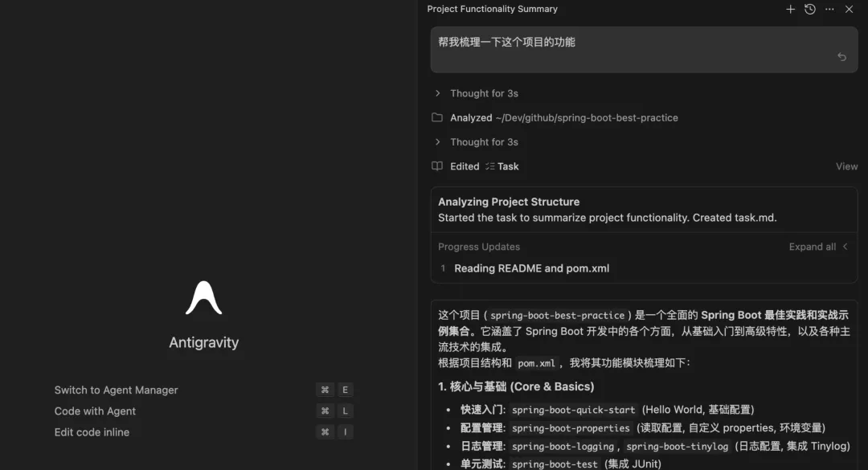The height and width of the screenshot is (470, 868).
Task: Click the 'Antigravity' name label
Action: tap(203, 343)
